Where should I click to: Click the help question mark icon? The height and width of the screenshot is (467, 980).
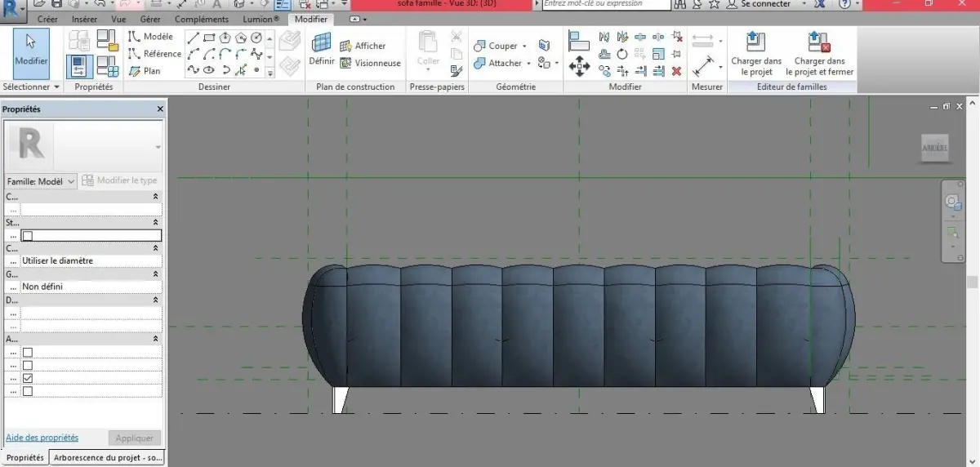point(845,4)
